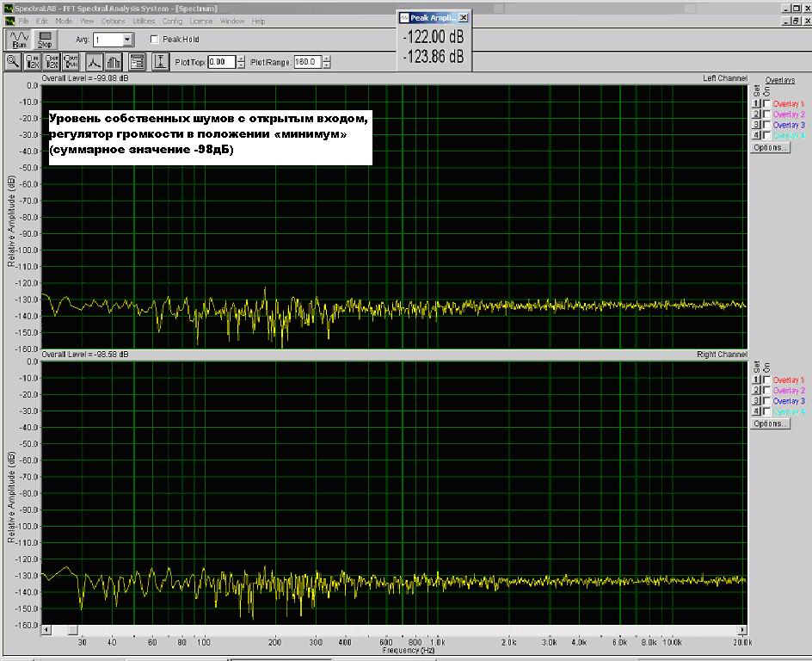This screenshot has height=661, width=812.
Task: Decrease Plot Range with the down arrow
Action: tap(326, 65)
